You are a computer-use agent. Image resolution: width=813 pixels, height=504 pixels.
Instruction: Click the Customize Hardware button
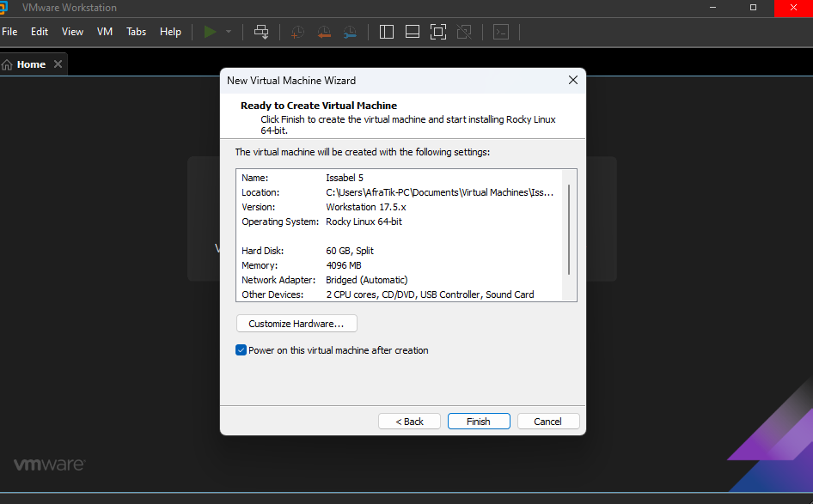(x=296, y=324)
